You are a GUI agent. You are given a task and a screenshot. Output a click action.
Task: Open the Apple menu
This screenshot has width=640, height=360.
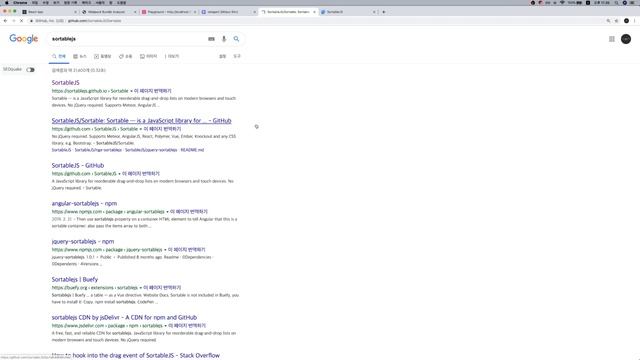point(7,2)
